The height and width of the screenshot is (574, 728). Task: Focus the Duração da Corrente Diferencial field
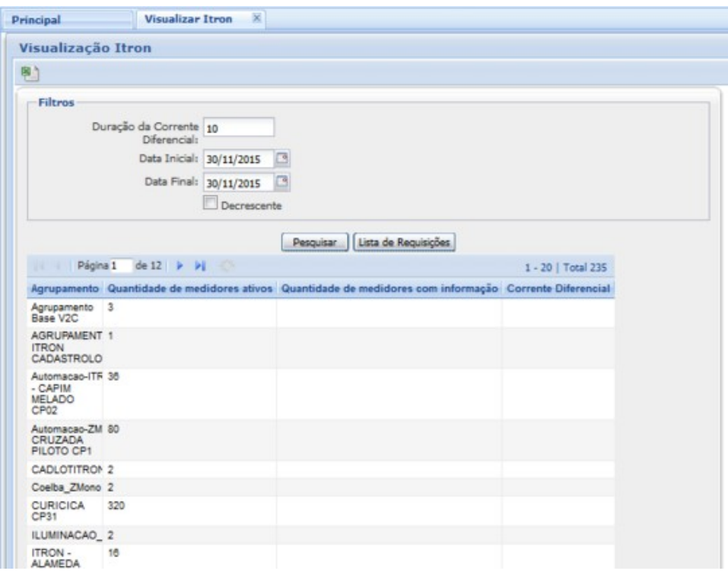(237, 129)
